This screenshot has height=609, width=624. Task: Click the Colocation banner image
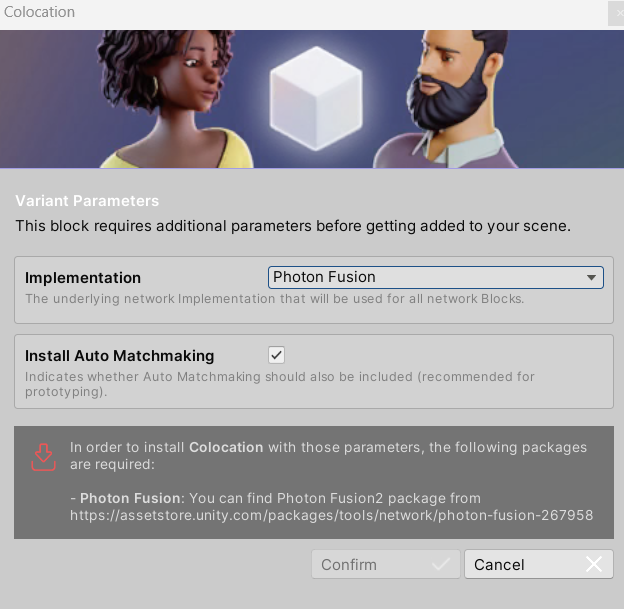click(312, 99)
